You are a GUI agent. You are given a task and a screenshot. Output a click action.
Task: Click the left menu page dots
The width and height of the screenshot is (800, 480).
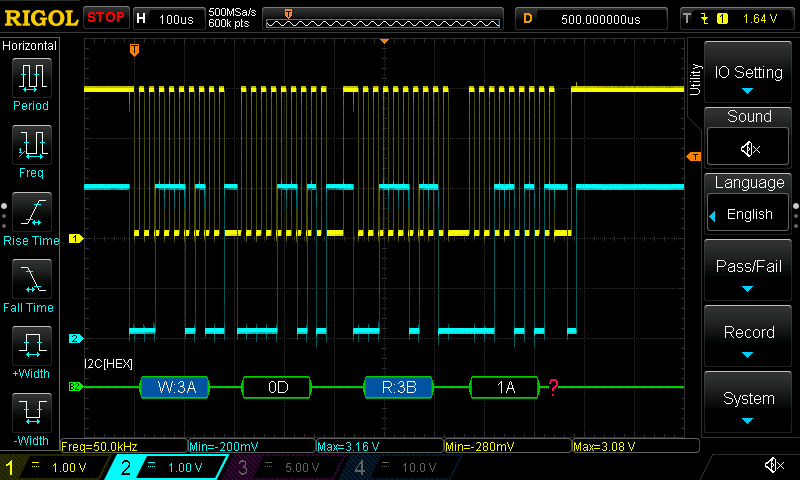tap(4, 215)
